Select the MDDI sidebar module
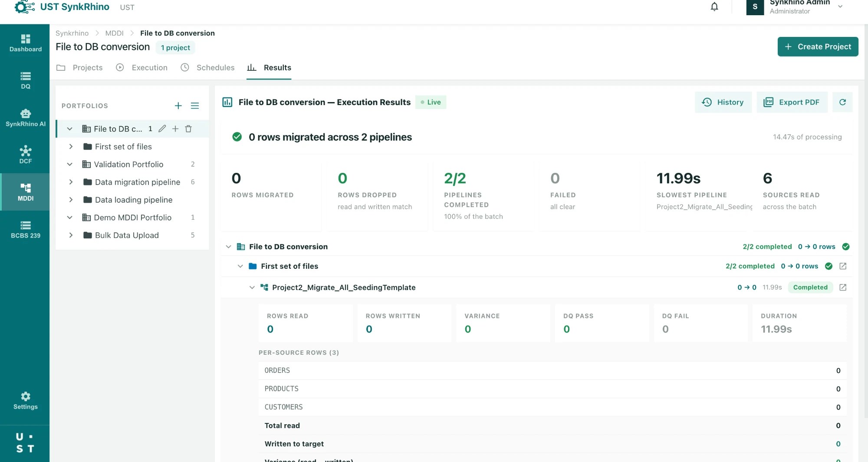Viewport: 868px width, 462px height. [x=26, y=192]
